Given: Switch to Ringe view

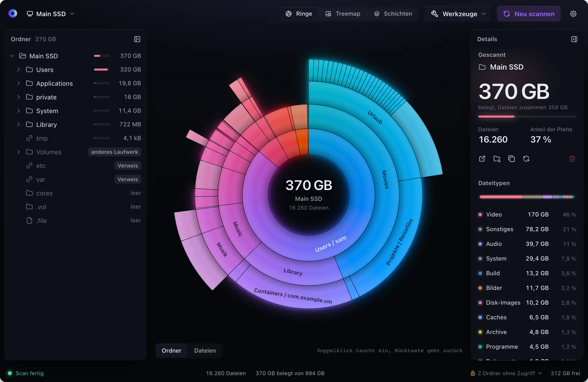Looking at the screenshot, I should click(x=299, y=13).
